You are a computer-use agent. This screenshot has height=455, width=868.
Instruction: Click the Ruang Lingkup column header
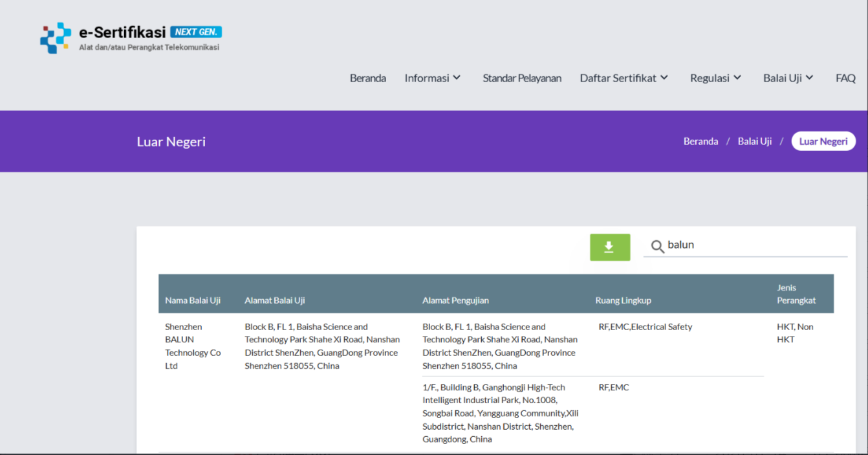(623, 300)
